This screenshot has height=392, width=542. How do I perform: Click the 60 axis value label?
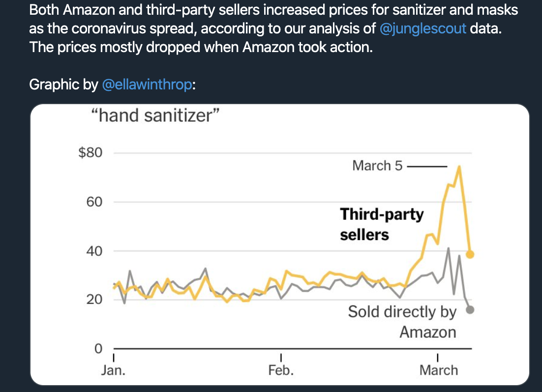[94, 202]
